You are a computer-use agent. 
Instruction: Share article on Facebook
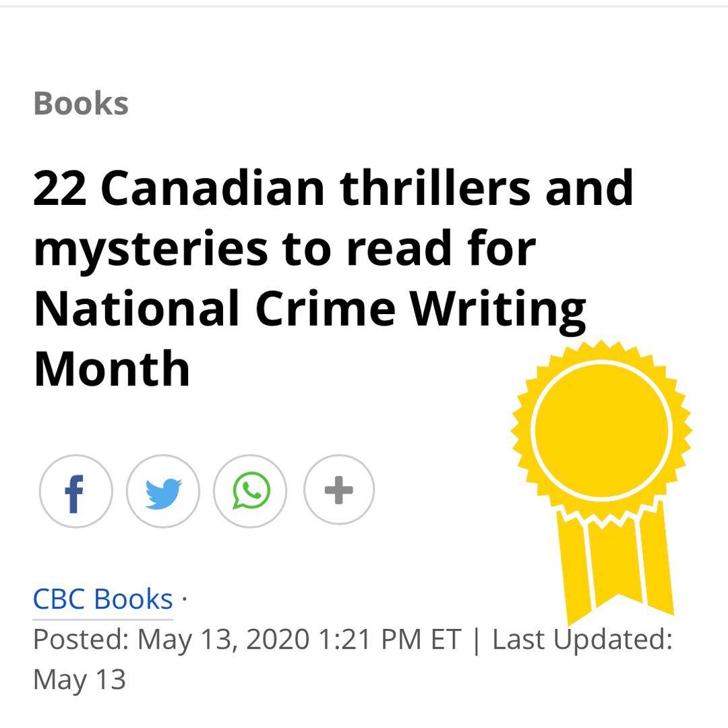click(x=75, y=491)
